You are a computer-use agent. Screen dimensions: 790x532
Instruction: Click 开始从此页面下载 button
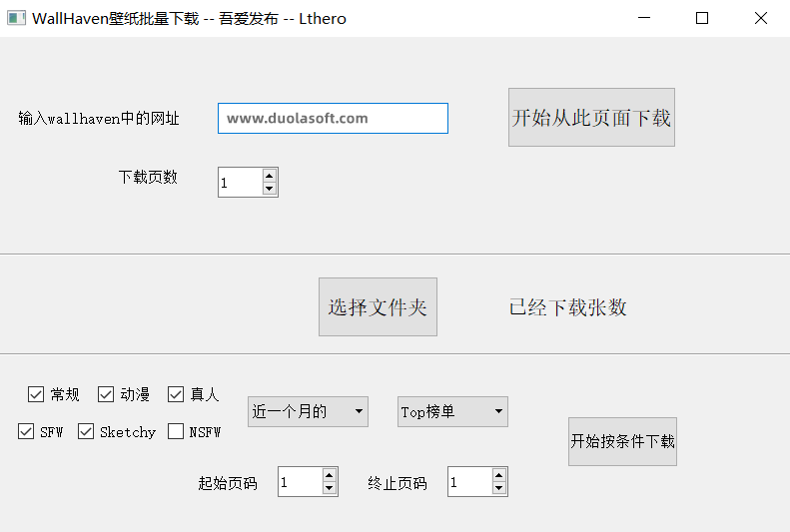coord(591,117)
